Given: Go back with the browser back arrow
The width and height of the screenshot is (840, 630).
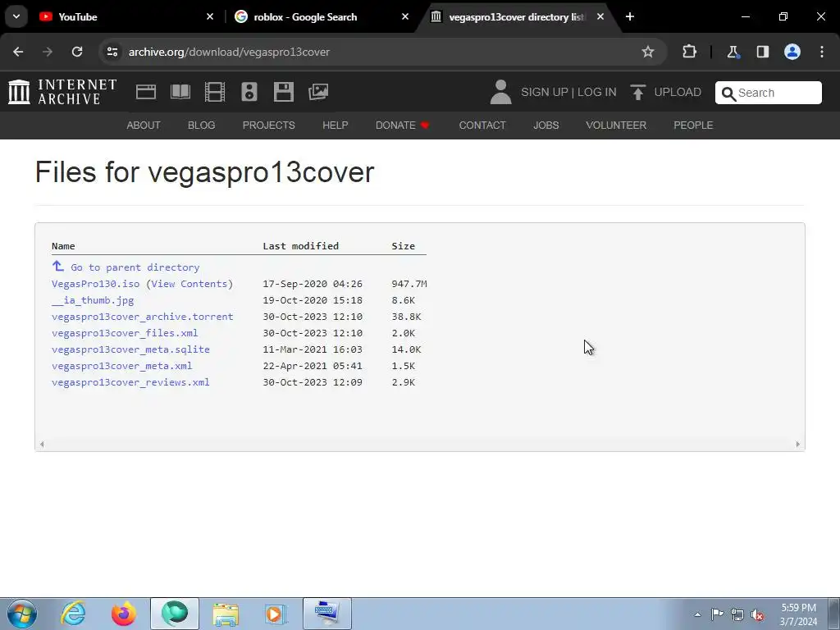Looking at the screenshot, I should 18,52.
